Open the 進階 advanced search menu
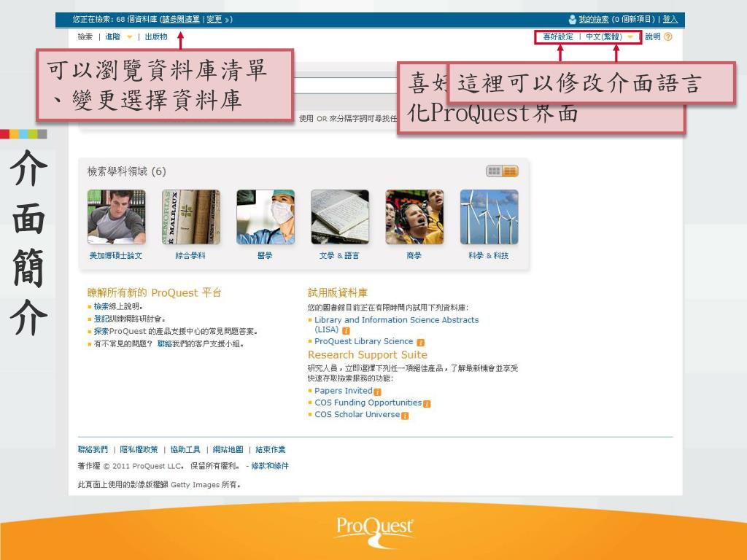The image size is (747, 560). [113, 36]
